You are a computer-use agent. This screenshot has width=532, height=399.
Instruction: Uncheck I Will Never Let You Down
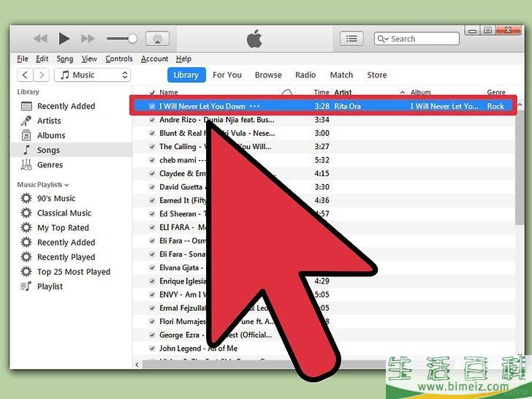(x=152, y=106)
